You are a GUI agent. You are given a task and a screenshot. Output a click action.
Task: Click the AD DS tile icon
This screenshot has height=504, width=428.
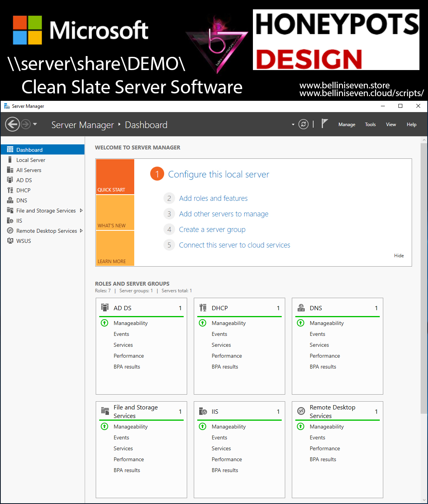coord(105,307)
